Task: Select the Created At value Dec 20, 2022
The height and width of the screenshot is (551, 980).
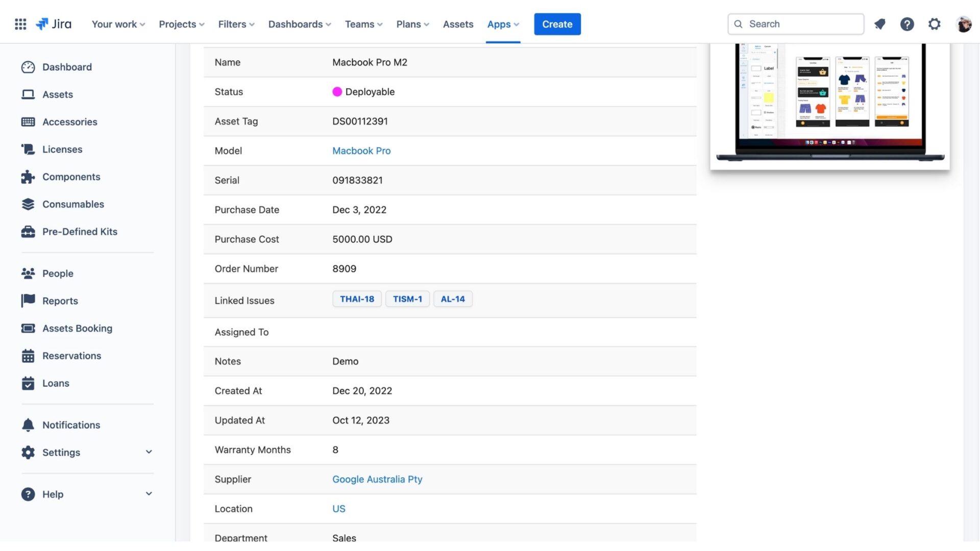Action: click(362, 391)
